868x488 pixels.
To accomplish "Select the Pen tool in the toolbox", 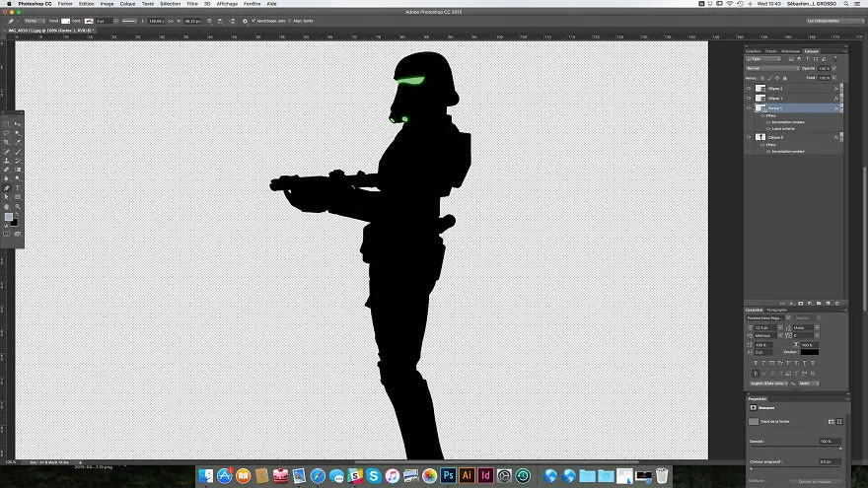I will coord(7,188).
